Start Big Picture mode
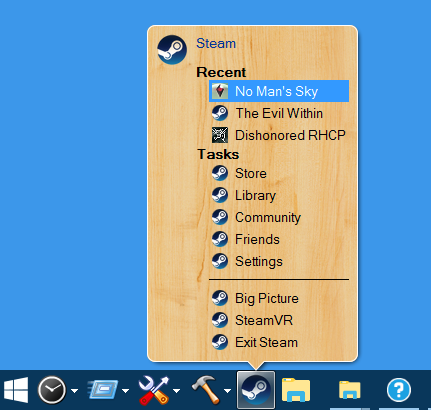Screen dimensions: 431x410 (279, 298)
